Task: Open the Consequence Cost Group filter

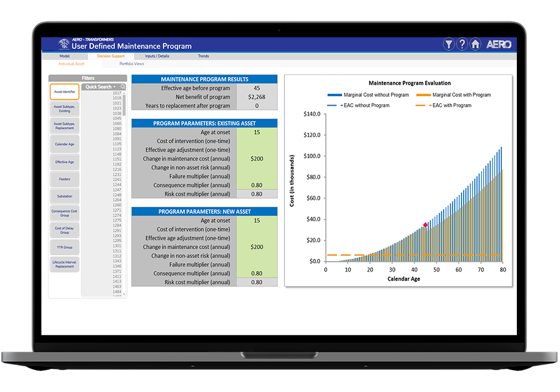Action: pyautogui.click(x=64, y=213)
